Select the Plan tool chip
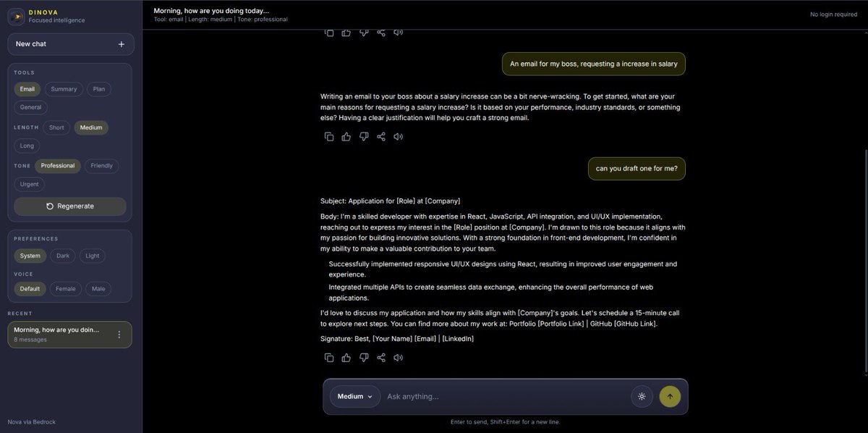Screen dimensions: 868x433 point(99,89)
